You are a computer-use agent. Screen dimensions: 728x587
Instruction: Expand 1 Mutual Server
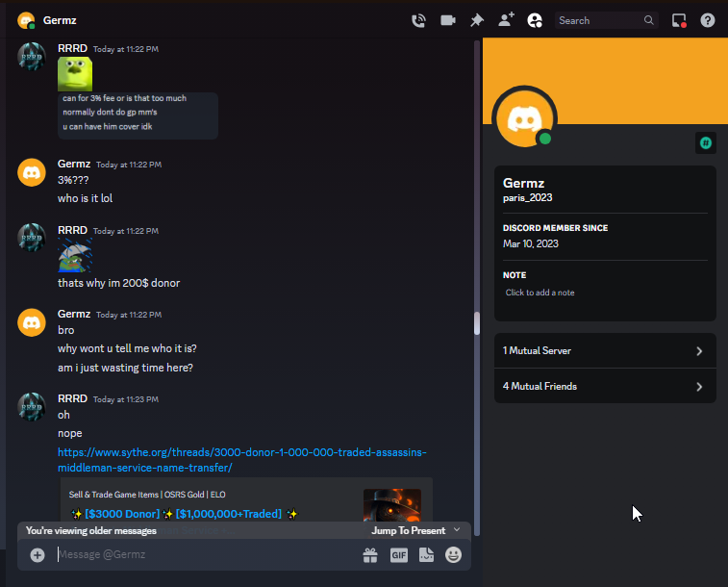coord(605,350)
